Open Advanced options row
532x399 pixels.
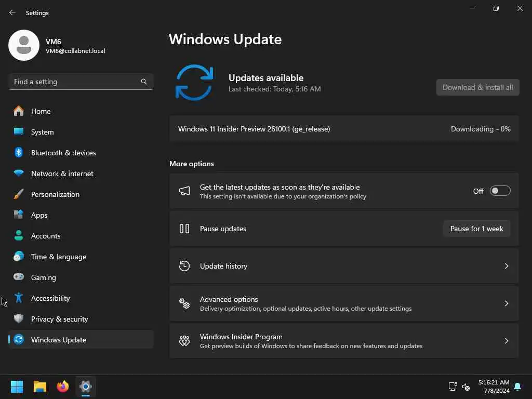click(x=344, y=303)
